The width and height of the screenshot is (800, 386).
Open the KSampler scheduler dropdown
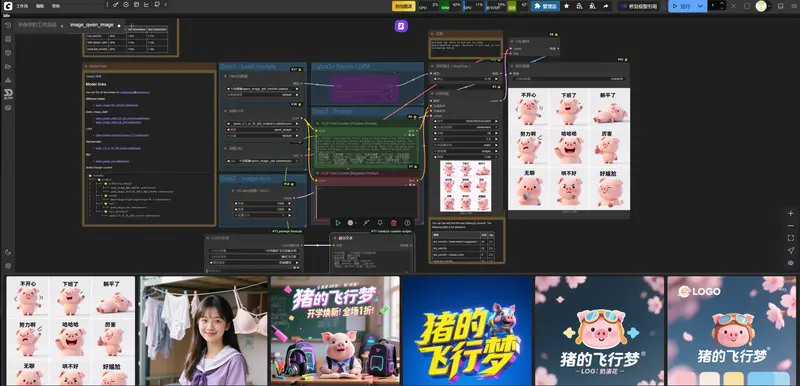465,151
